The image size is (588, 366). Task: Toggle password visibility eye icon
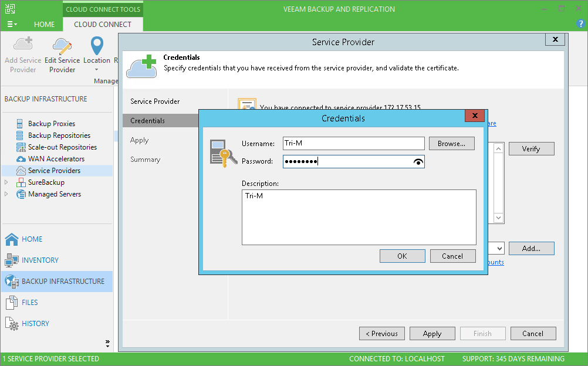[x=418, y=162]
